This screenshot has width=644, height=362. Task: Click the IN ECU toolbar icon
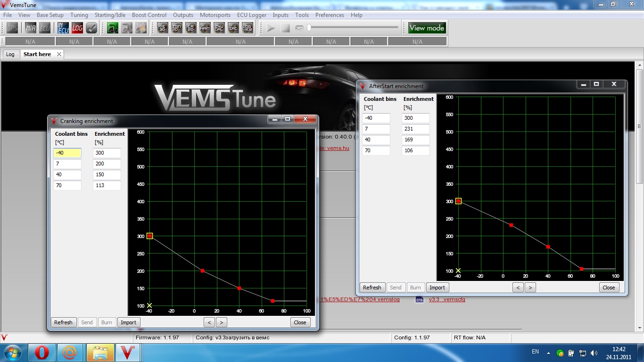click(63, 28)
